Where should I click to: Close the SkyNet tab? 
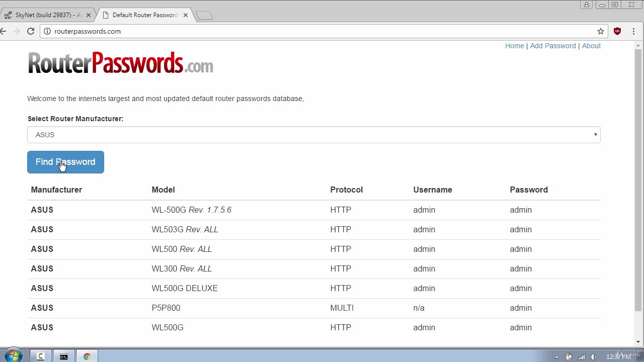point(89,15)
